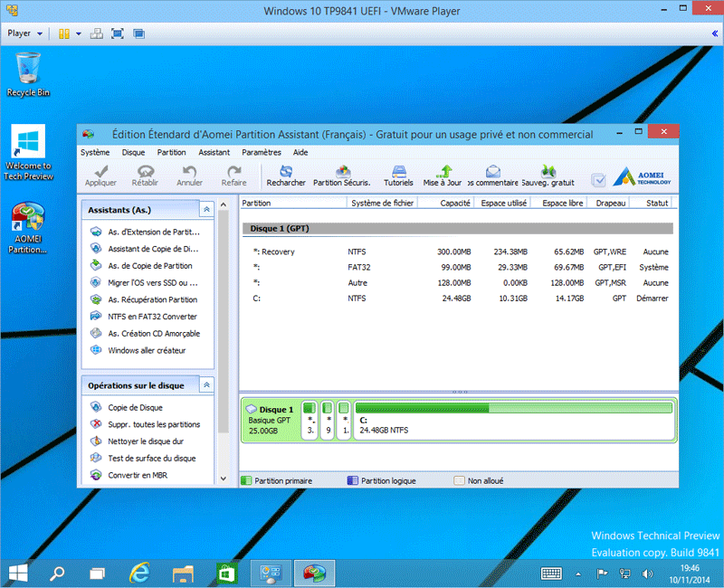Expand the VMware toolbar double chevron
The image size is (724, 588).
pos(715,33)
